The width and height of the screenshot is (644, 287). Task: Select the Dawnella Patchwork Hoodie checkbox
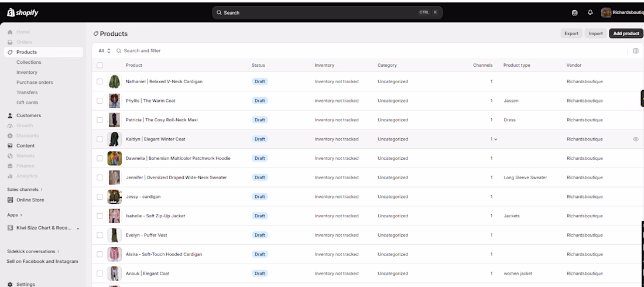coord(100,158)
